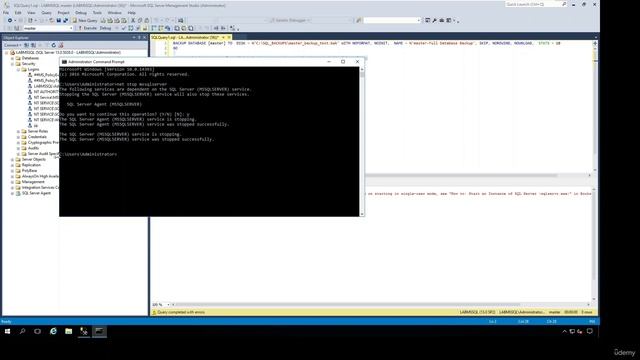
Task: Expand the Server Objects folder
Action: pos(13,160)
